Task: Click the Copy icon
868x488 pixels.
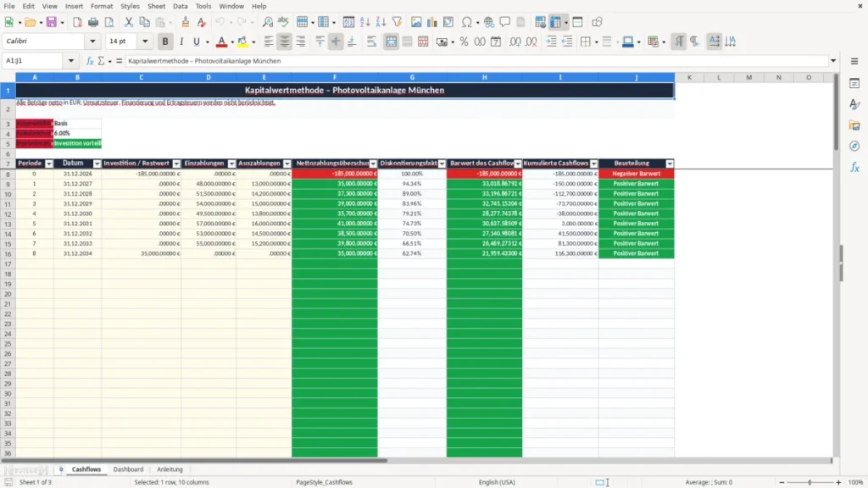Action: coord(144,22)
